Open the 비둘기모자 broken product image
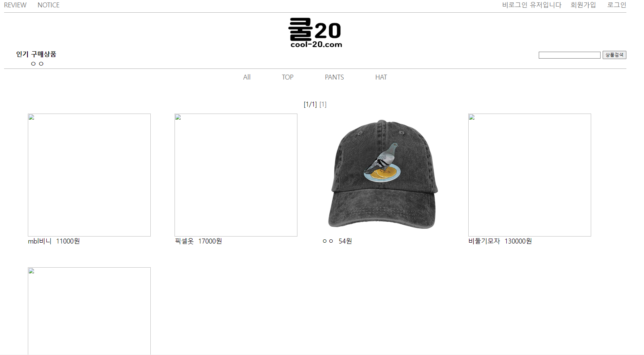 coord(530,175)
